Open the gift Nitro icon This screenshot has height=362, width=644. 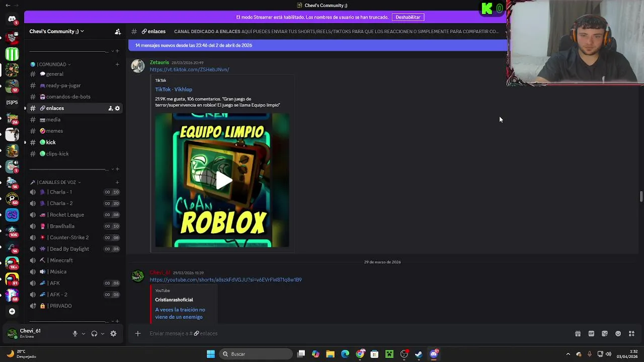[578, 333]
